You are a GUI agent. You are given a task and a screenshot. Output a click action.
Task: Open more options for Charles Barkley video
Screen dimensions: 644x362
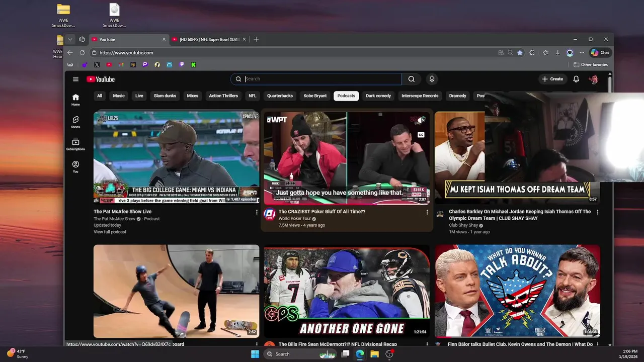pyautogui.click(x=598, y=212)
